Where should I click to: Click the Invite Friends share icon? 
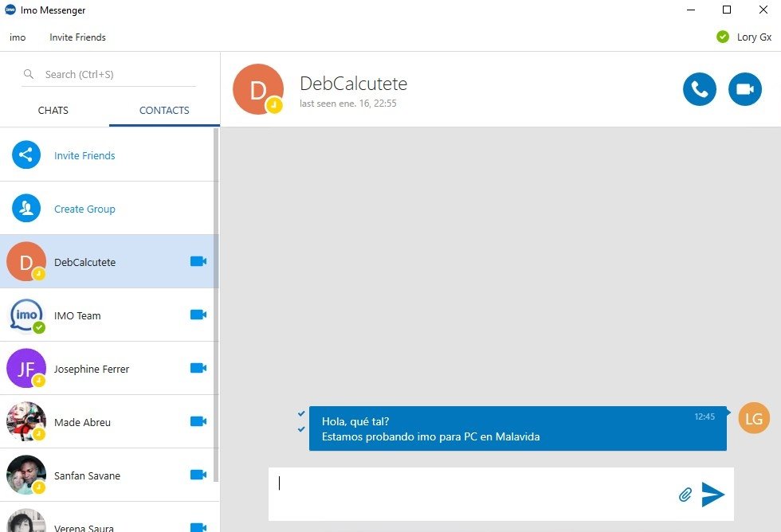pyautogui.click(x=26, y=155)
